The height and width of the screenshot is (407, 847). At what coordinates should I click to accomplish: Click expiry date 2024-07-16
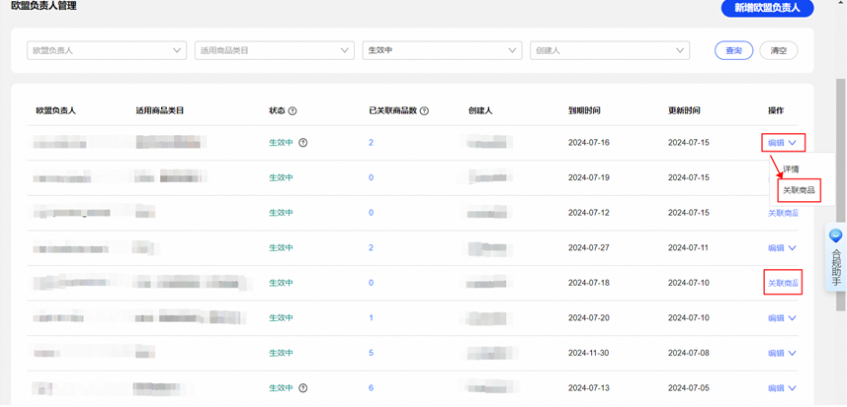point(589,143)
